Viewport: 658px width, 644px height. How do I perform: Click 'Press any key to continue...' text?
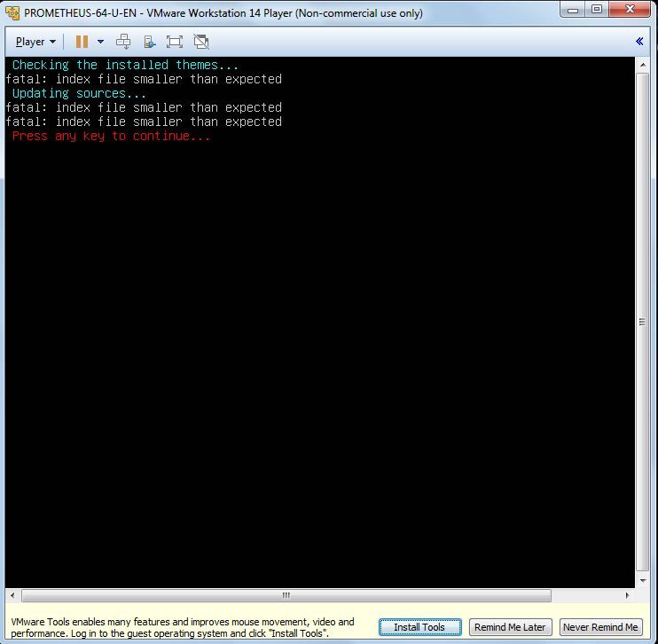(111, 136)
